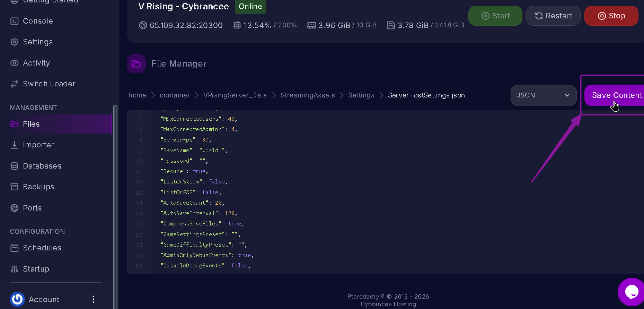644x309 pixels.
Task: Click the Settings gear icon
Action: (14, 42)
